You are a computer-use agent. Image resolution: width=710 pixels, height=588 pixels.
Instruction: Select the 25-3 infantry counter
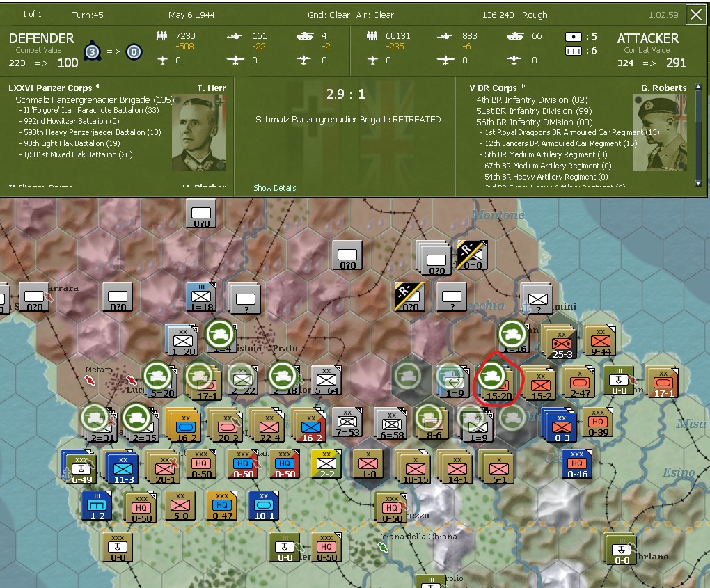(x=559, y=344)
